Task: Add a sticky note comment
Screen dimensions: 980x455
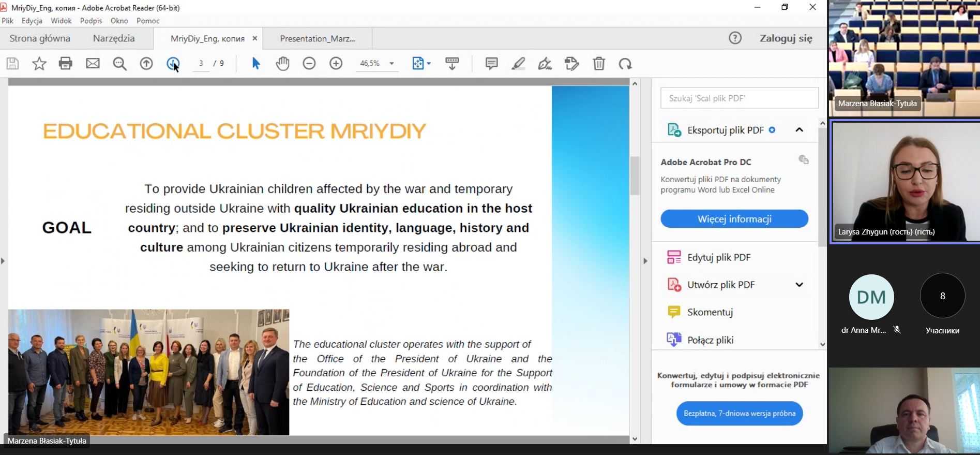Action: (491, 64)
